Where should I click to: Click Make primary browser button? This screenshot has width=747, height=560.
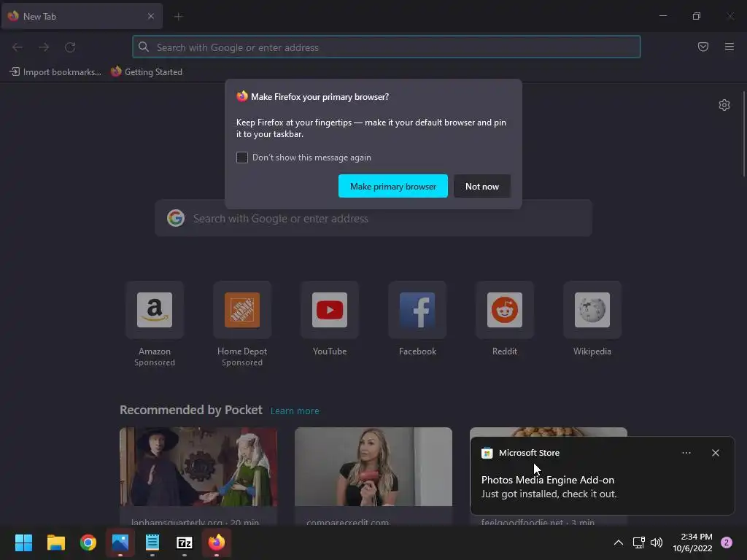(393, 186)
